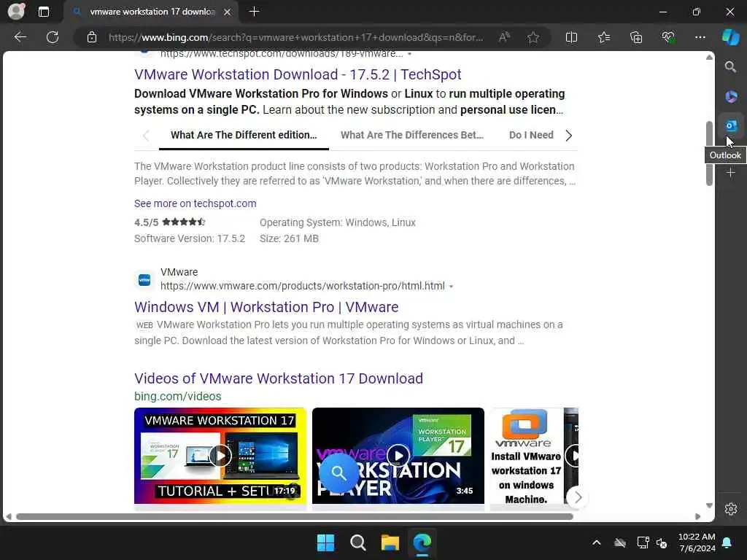Refresh the Bing search page
Viewport: 747px width, 560px height.
53,37
